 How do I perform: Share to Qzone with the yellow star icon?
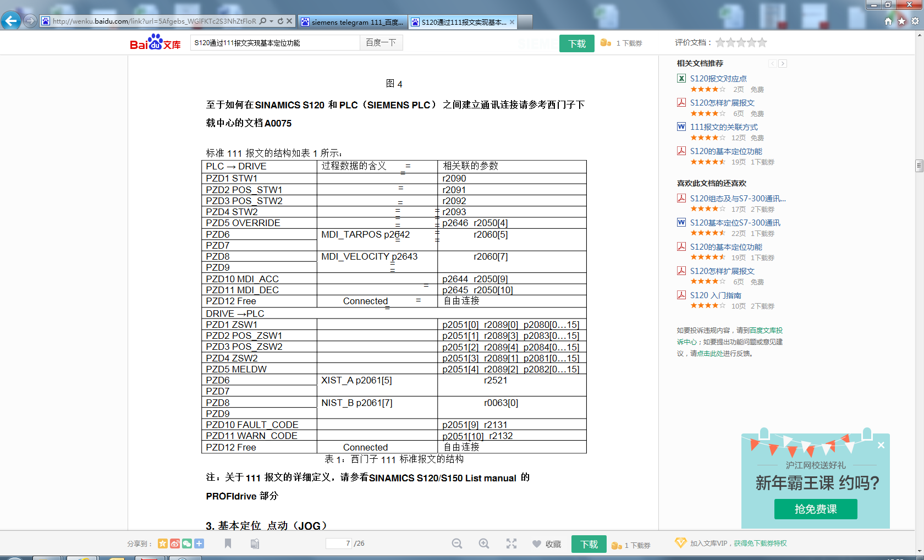163,543
